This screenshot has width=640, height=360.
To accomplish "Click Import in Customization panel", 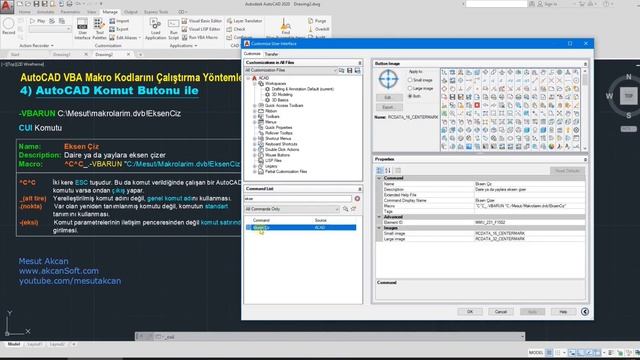I will (x=119, y=21).
